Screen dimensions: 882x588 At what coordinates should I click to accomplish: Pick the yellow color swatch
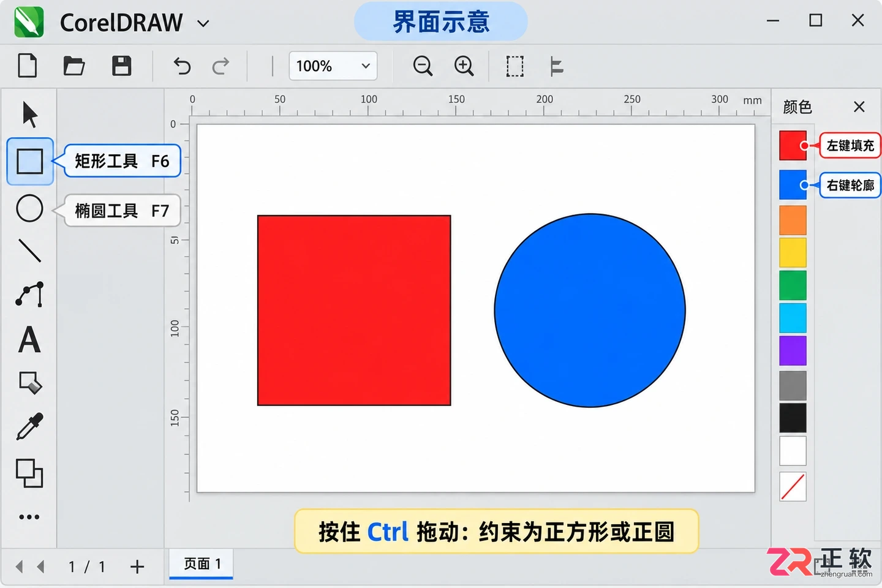[x=793, y=252]
